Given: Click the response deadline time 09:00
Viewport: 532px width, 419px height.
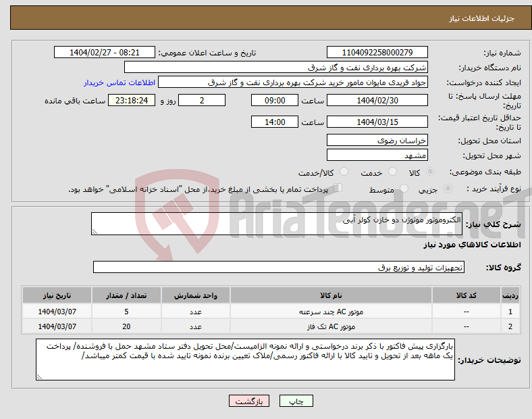Looking at the screenshot, I should [x=275, y=100].
